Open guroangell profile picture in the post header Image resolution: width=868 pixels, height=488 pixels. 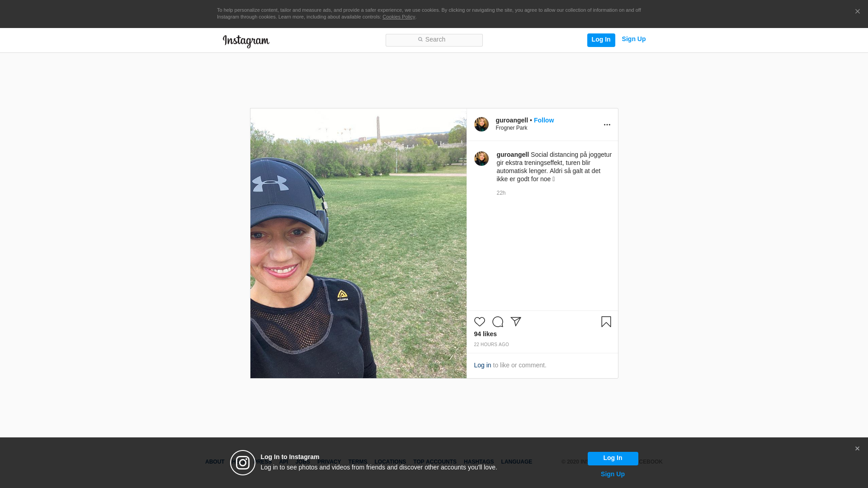point(481,124)
